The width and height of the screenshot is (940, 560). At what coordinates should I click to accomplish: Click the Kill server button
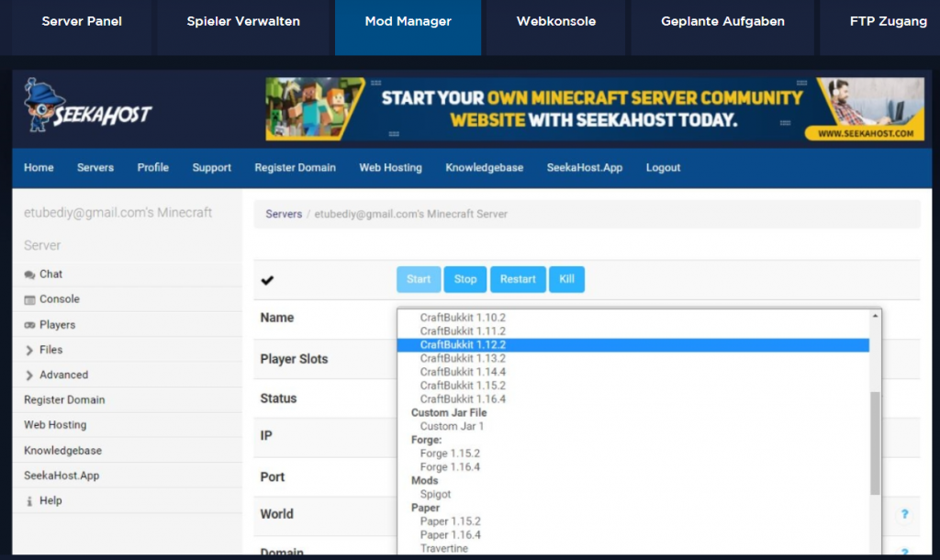(567, 279)
